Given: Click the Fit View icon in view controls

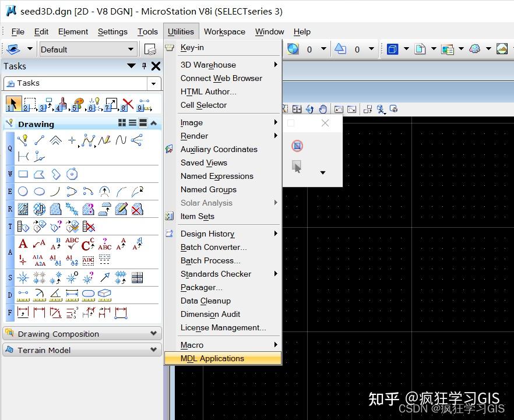Looking at the screenshot, I should tap(296, 109).
